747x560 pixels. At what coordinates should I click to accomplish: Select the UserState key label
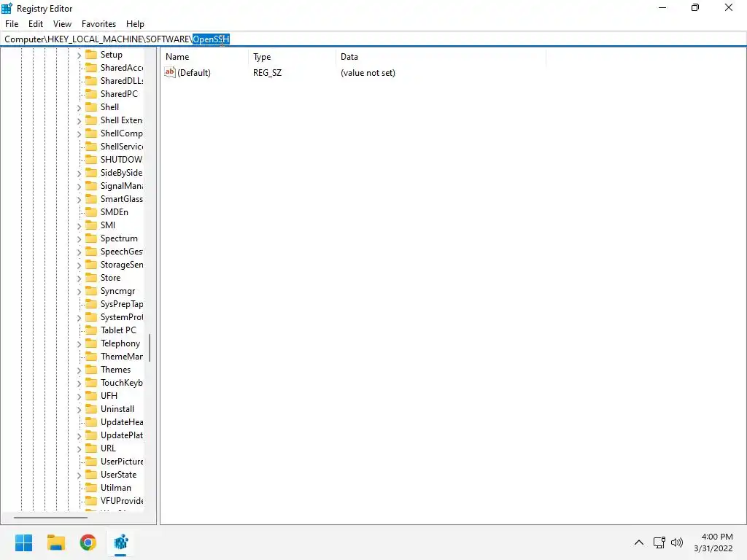pos(119,474)
